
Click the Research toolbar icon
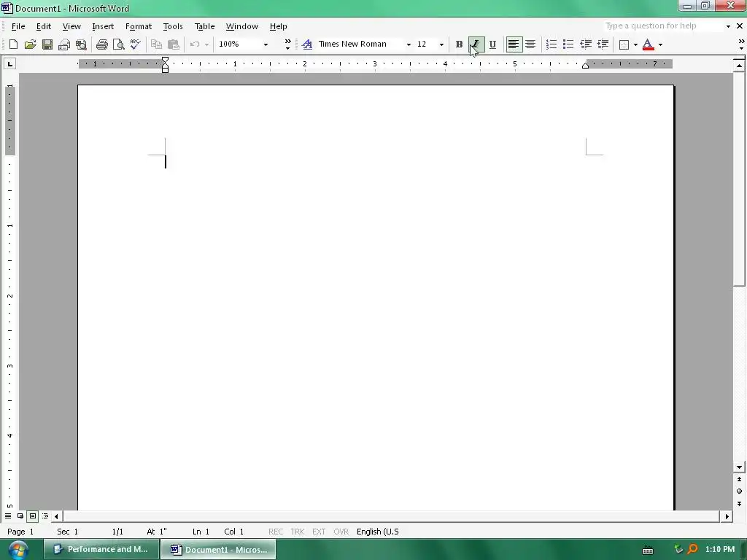coord(82,44)
